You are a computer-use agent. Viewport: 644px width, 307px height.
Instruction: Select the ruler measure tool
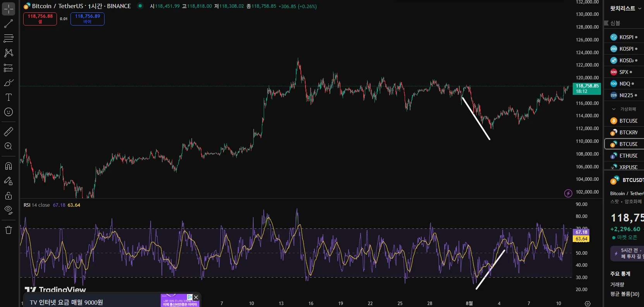[9, 132]
